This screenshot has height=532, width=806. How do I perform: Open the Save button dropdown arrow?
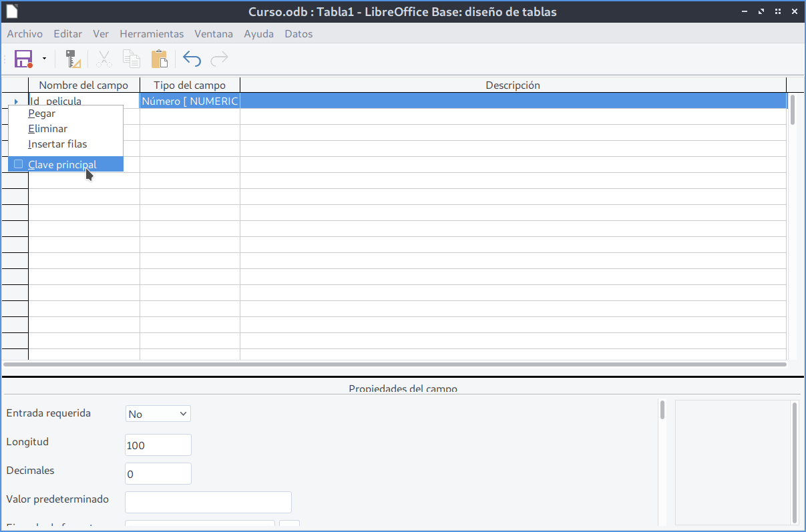coord(44,59)
